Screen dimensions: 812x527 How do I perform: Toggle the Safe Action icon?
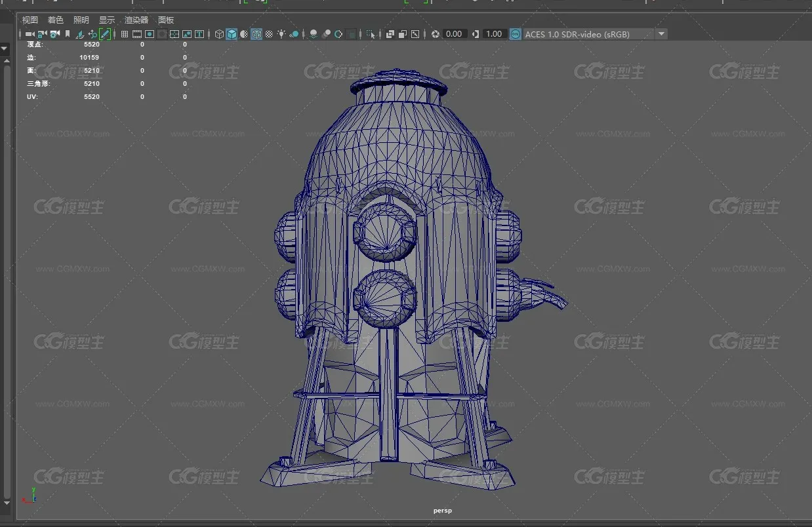tap(187, 34)
